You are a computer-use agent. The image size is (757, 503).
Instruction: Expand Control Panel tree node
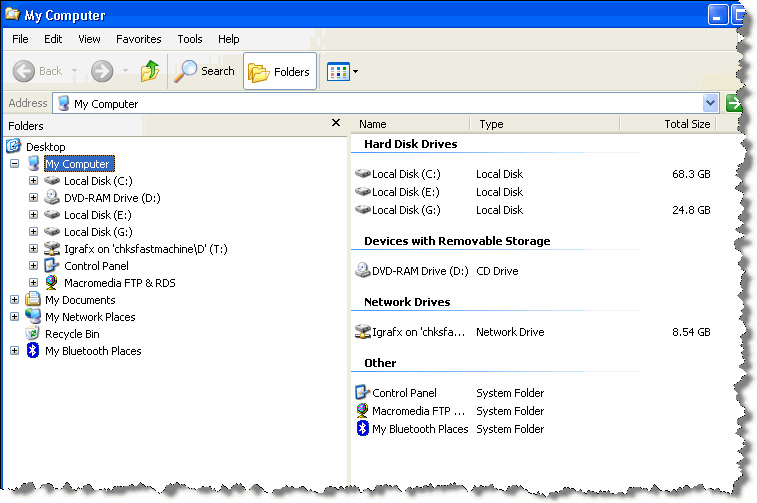[33, 265]
